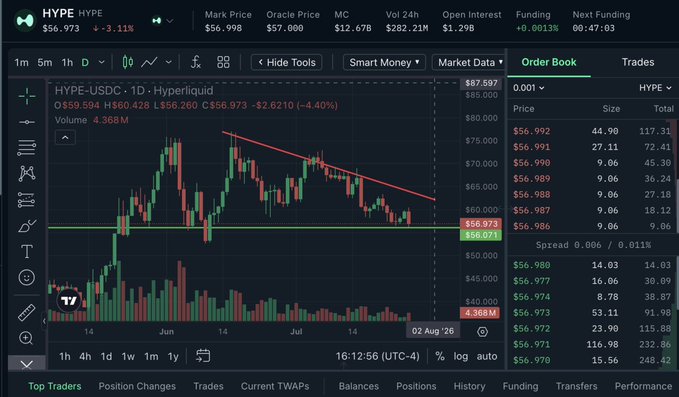Set chart range to 1h at bottom
This screenshot has height=397, width=679.
(x=65, y=356)
